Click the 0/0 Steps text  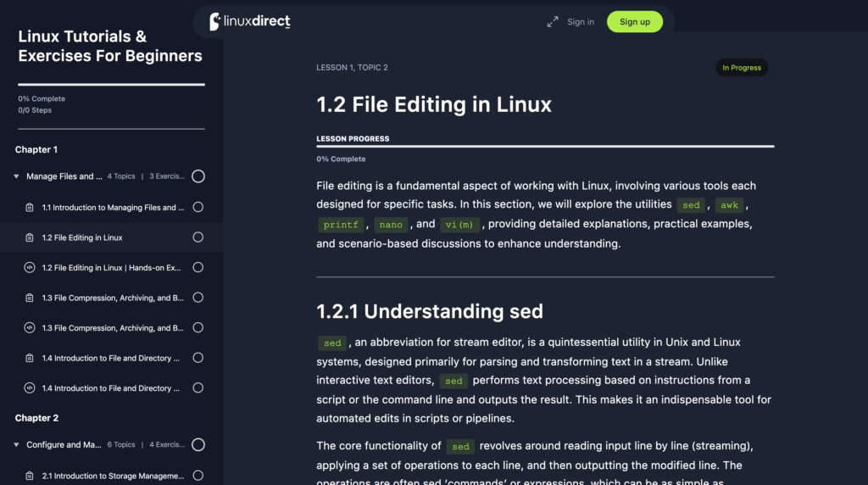coord(35,110)
